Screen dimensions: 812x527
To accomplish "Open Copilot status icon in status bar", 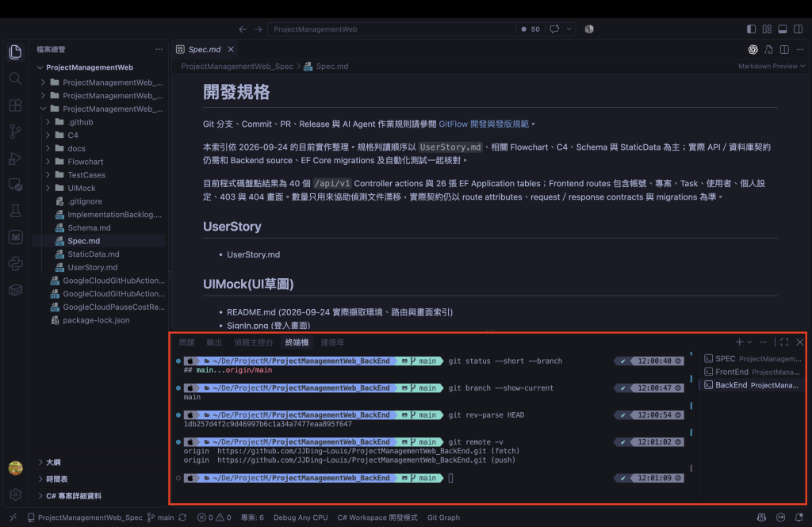I will click(x=761, y=517).
